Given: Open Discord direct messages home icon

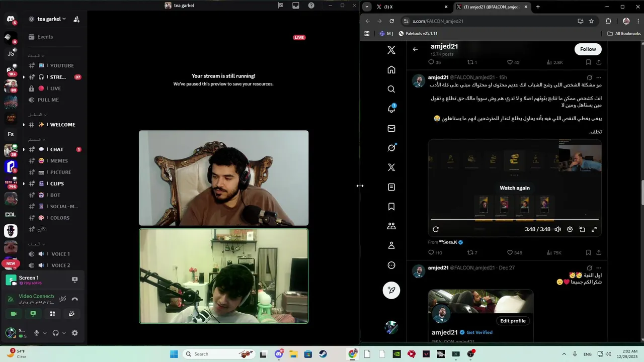Looking at the screenshot, I should [11, 20].
